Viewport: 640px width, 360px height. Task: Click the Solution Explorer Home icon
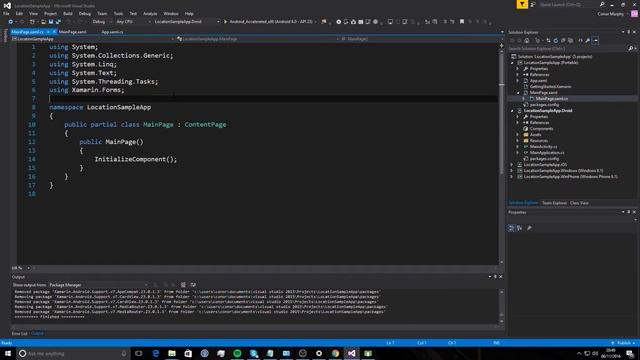pyautogui.click(x=527, y=40)
